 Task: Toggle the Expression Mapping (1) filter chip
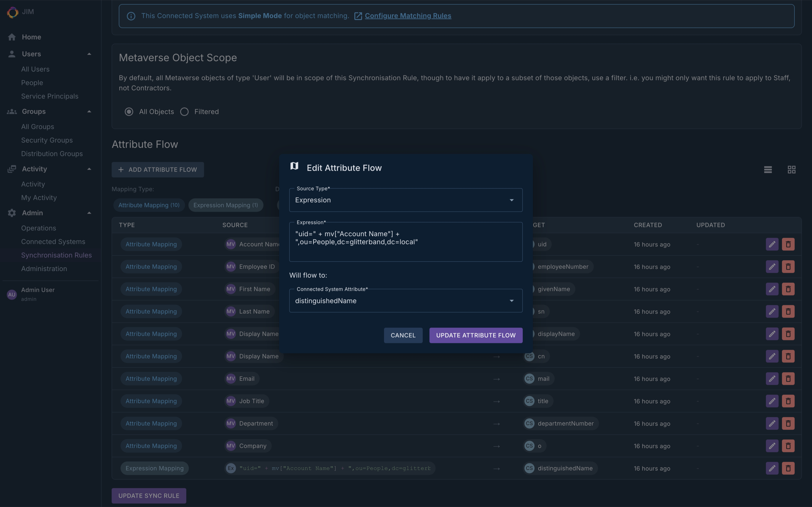[225, 205]
